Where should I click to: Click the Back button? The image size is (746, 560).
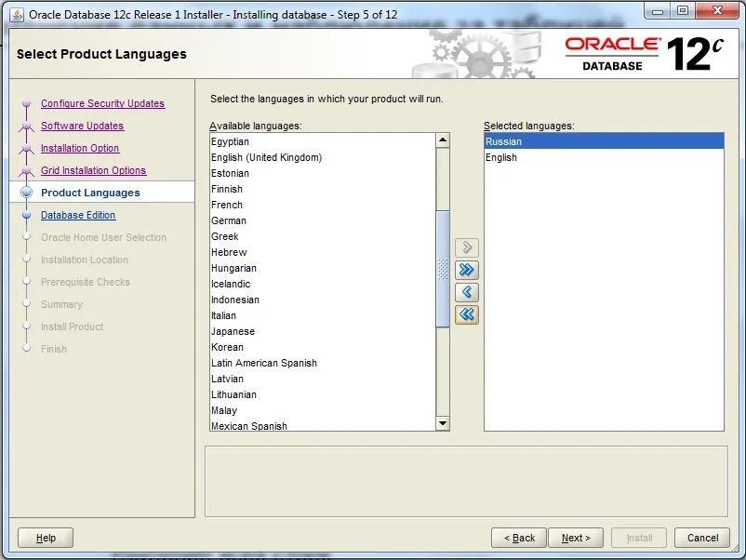[x=519, y=538]
